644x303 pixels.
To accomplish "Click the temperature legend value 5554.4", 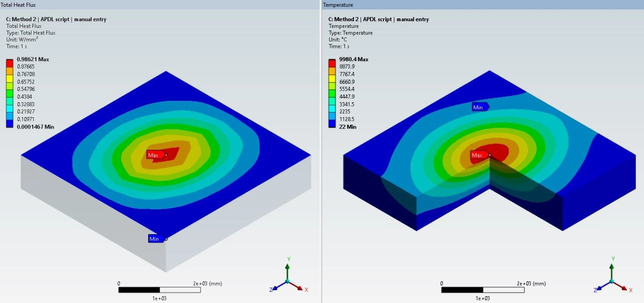I will 347,89.
